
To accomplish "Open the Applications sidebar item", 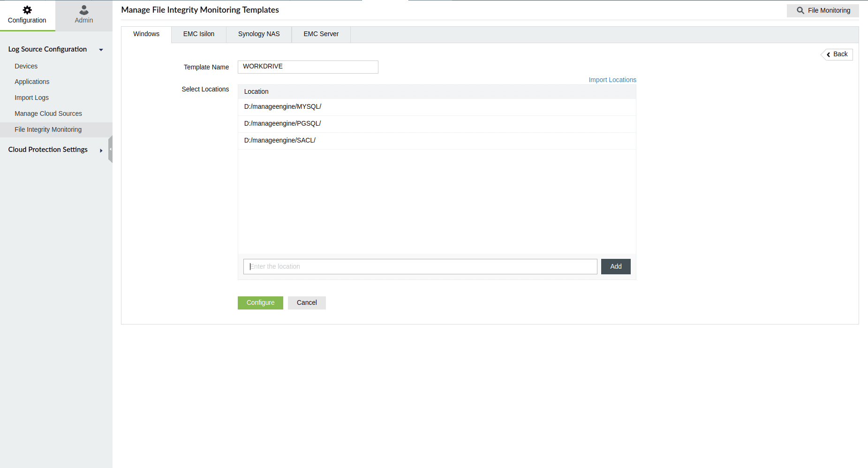I will point(31,82).
